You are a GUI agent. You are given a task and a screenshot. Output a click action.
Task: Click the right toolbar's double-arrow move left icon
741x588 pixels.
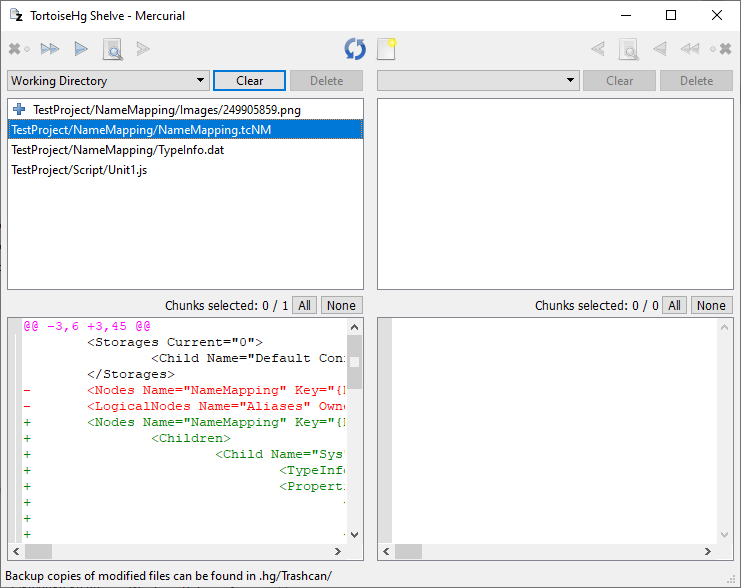click(689, 48)
